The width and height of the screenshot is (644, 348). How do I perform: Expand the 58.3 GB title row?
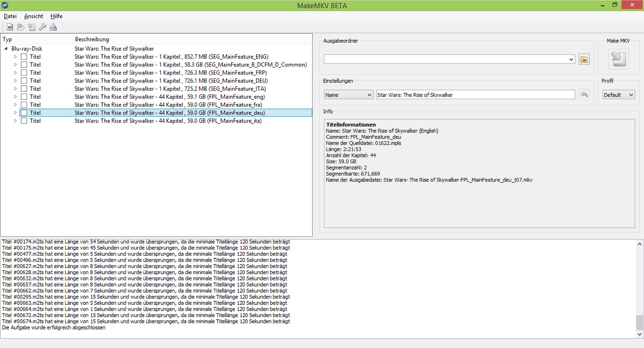(x=15, y=65)
